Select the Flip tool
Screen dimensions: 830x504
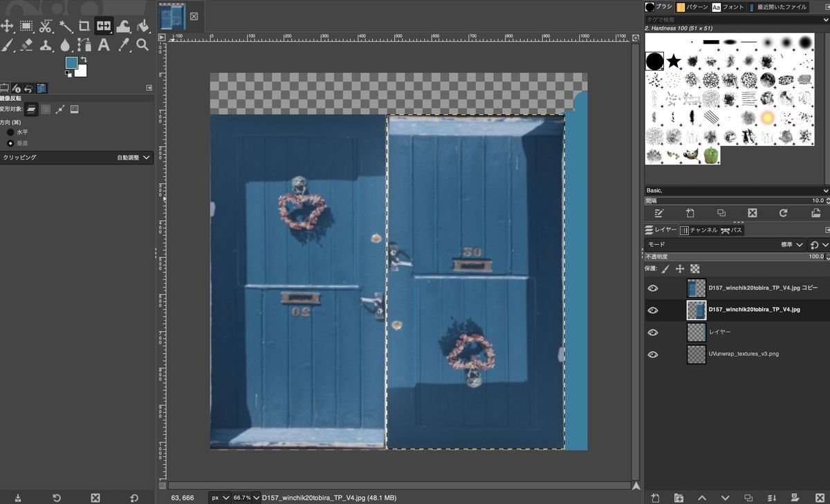pos(104,26)
